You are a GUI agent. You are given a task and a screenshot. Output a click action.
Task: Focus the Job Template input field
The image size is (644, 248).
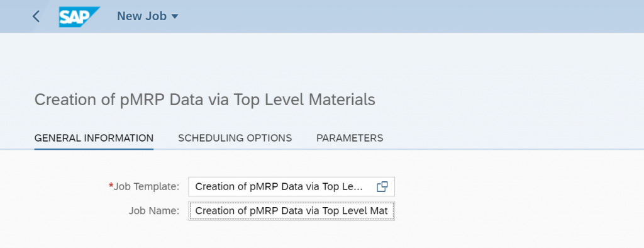292,187
